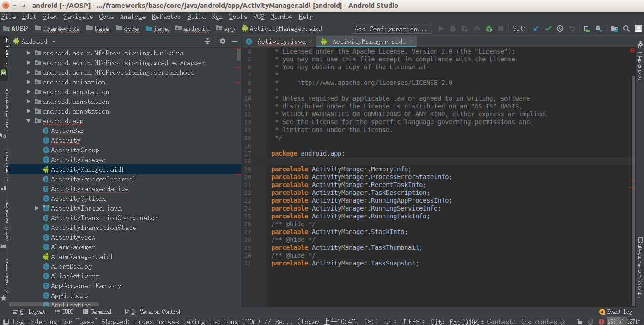This screenshot has width=644, height=325.
Task: Toggle tool window quick access icon bottom-left
Action: [x=6, y=321]
